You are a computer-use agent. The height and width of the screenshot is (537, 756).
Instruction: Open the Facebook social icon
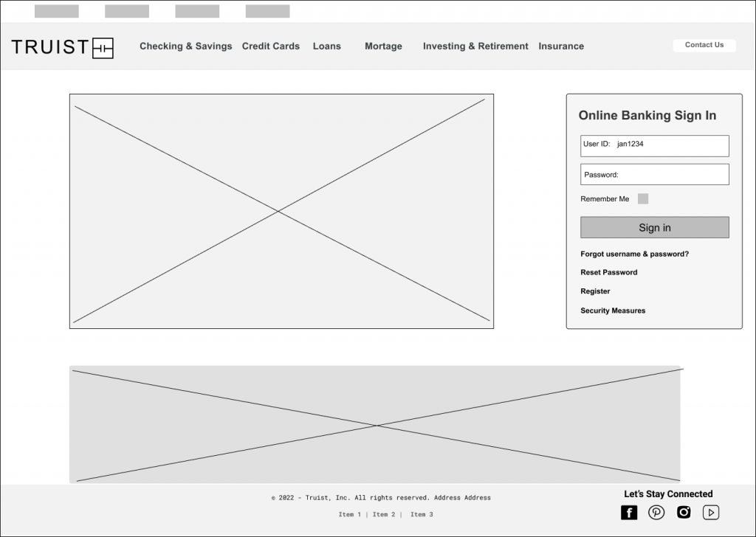[628, 513]
